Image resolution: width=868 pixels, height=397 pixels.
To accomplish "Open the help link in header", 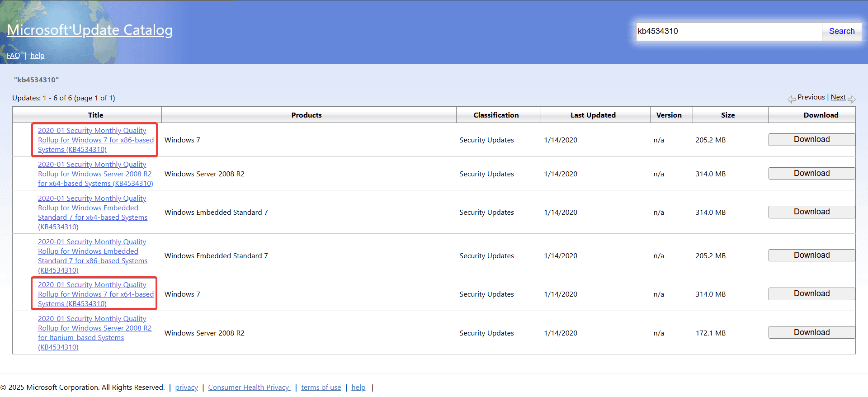I will (x=38, y=56).
